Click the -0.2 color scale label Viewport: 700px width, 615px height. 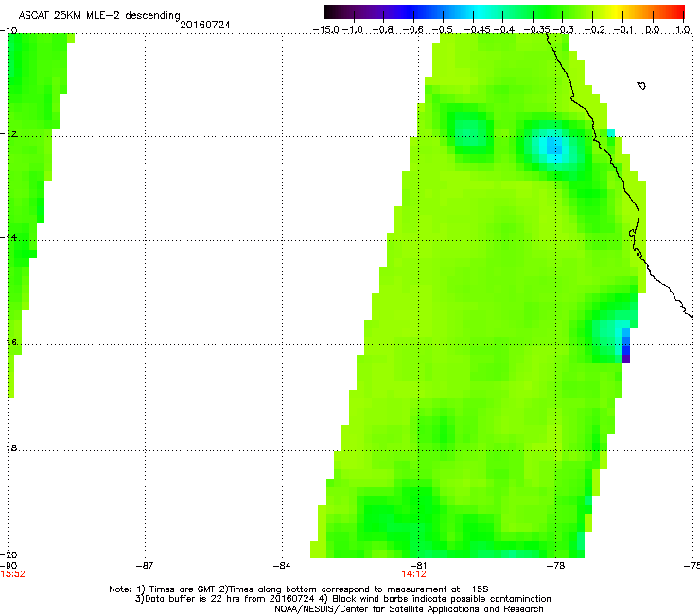click(595, 30)
